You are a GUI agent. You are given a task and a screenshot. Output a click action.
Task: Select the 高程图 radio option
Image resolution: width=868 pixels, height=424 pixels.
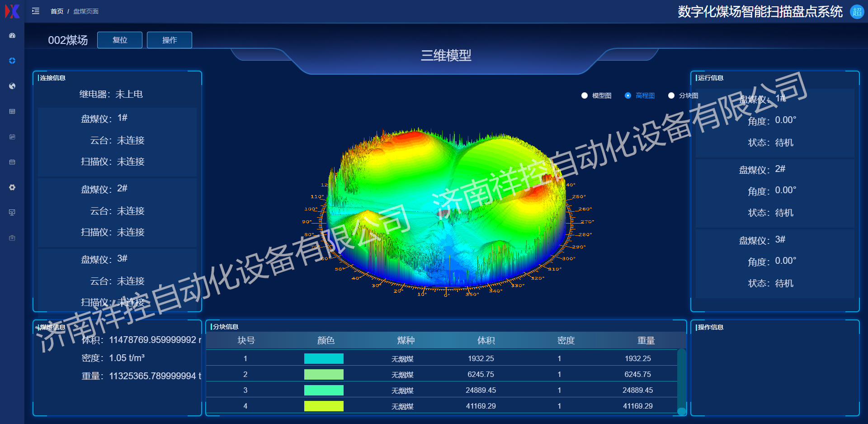coord(640,95)
